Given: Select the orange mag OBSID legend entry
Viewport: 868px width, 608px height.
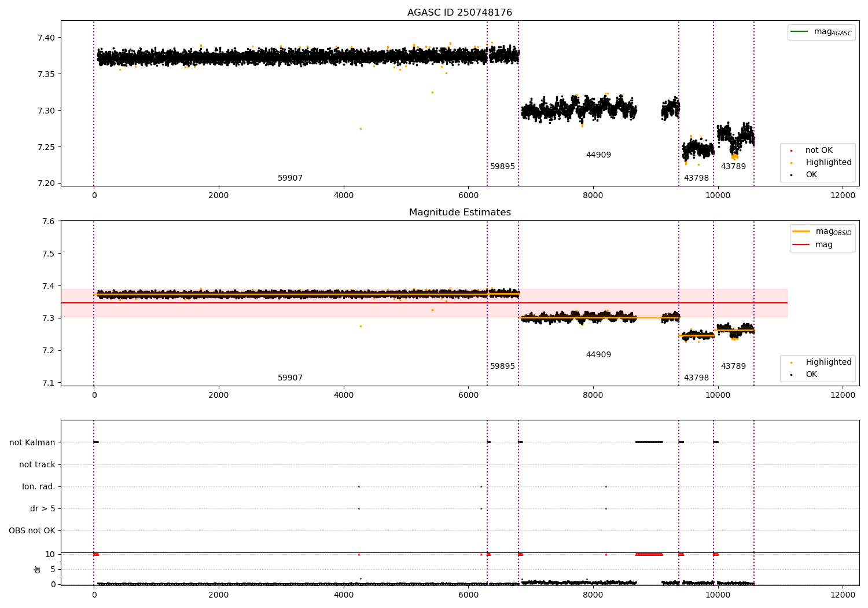Looking at the screenshot, I should click(x=822, y=232).
